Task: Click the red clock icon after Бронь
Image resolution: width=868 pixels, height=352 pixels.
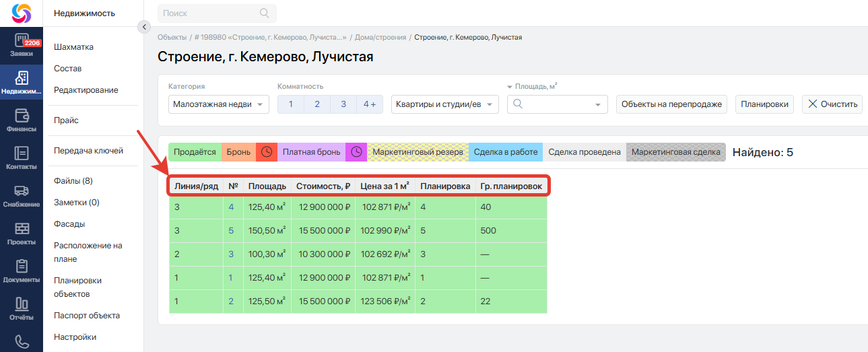Action: 267,152
